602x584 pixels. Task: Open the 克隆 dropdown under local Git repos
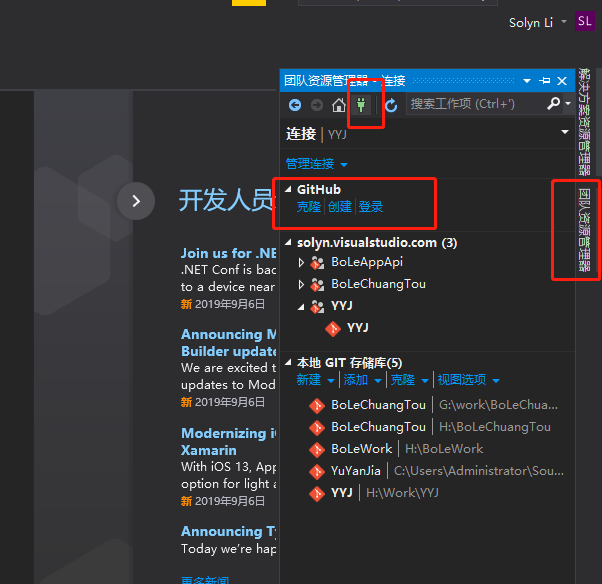point(409,380)
